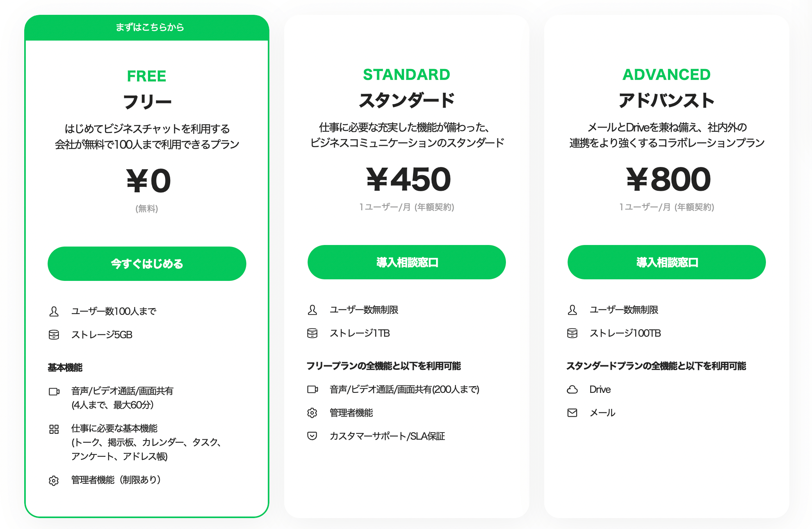This screenshot has height=529, width=812.
Task: Click the FREE plan heading
Action: (147, 76)
